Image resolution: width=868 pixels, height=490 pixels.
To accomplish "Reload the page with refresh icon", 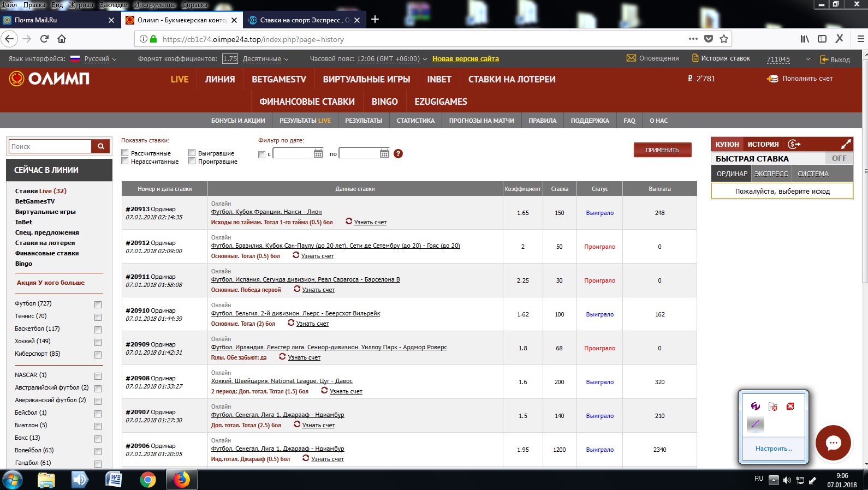I will (x=44, y=39).
